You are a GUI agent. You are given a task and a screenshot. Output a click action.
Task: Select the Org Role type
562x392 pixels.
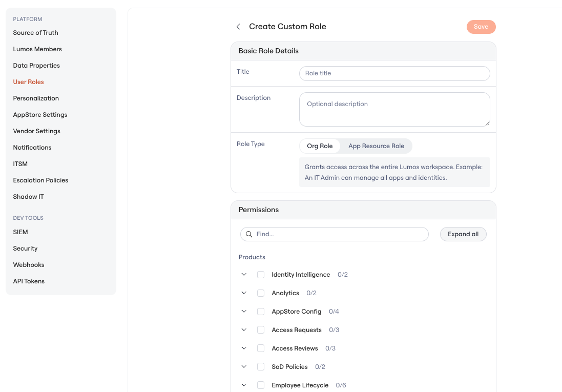click(320, 146)
